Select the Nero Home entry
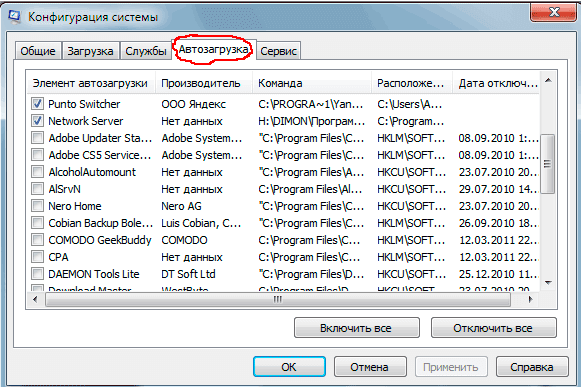 [75, 206]
